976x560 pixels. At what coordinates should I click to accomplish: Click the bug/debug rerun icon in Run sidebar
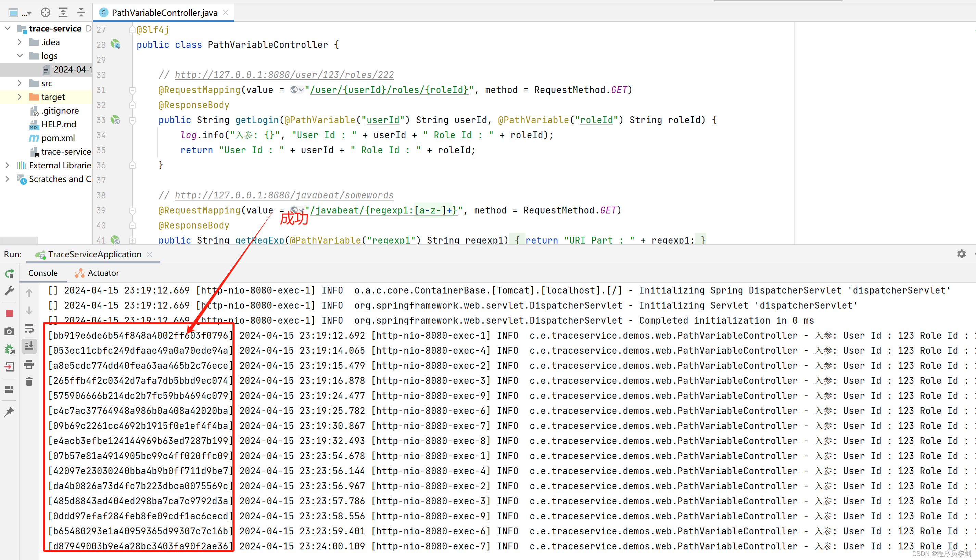pyautogui.click(x=10, y=349)
